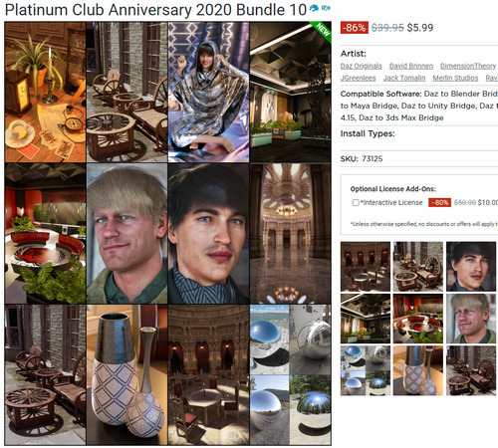
Task: View the chrome spheres HDRI thumbnail
Action: tap(366, 370)
